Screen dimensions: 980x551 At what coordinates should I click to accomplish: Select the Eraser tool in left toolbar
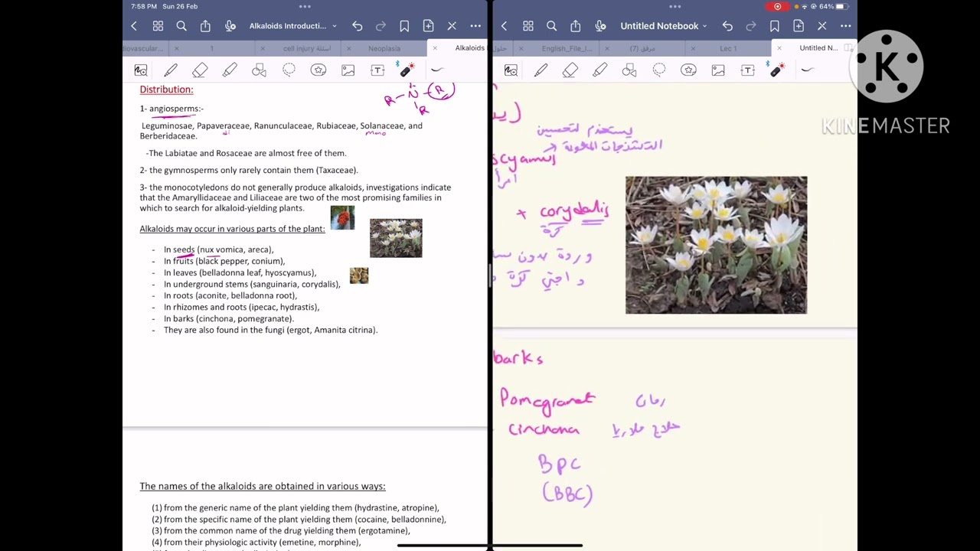tap(200, 70)
